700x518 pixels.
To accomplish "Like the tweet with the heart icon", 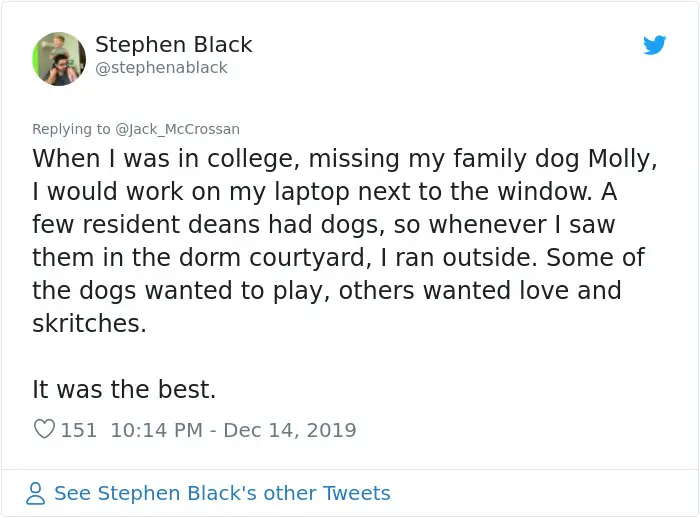I will (x=44, y=430).
